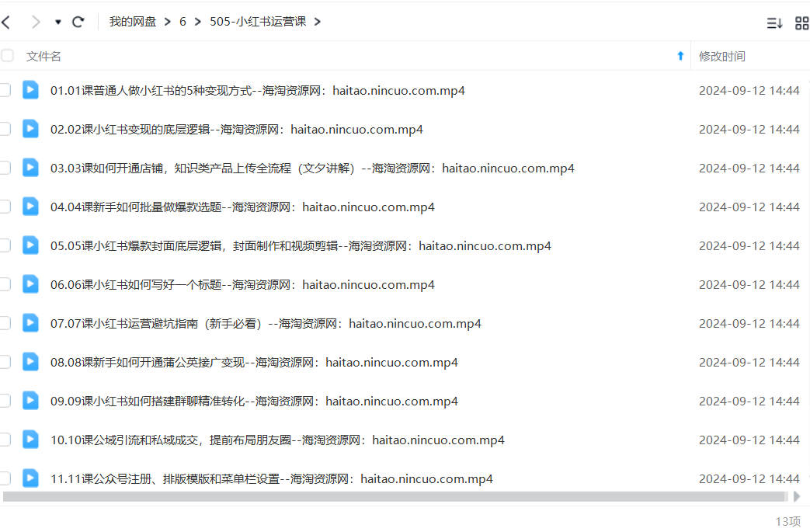Check the box for 07.07课小红书运营避坑 file
Viewport: 810px width, 532px height.
5,323
